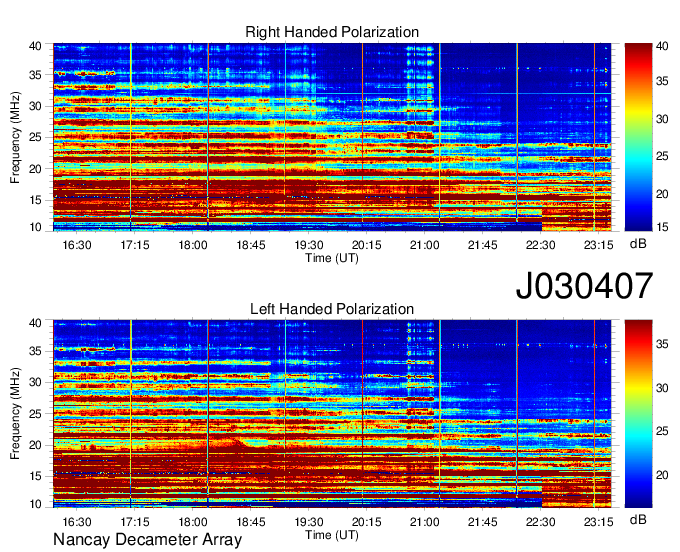Image resolution: width=680 pixels, height=552 pixels.
Task: Select the J030407 observation label
Action: coord(584,286)
